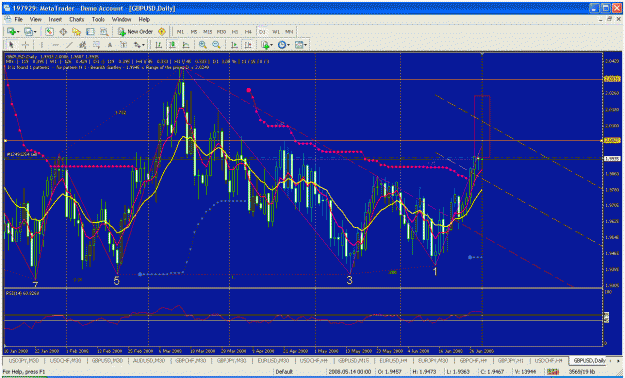Open the View menu
The image size is (625, 378).
pyautogui.click(x=35, y=19)
